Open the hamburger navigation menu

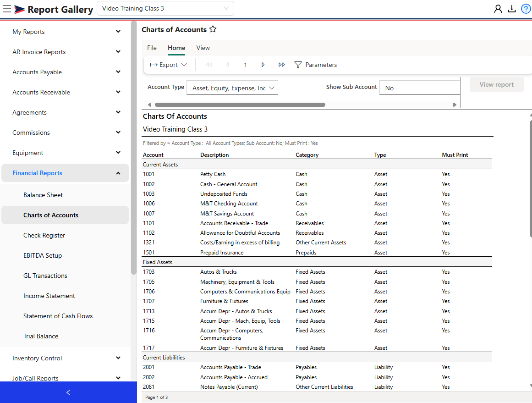(x=7, y=9)
